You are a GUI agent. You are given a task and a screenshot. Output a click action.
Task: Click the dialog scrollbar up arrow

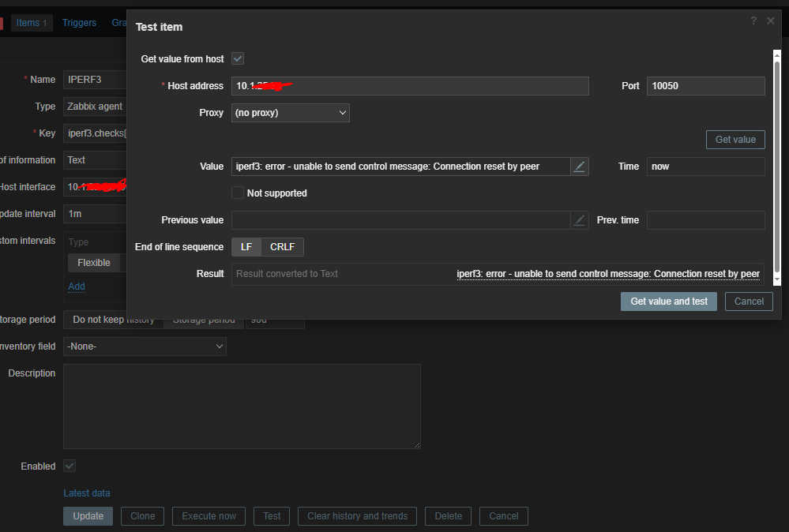click(777, 54)
